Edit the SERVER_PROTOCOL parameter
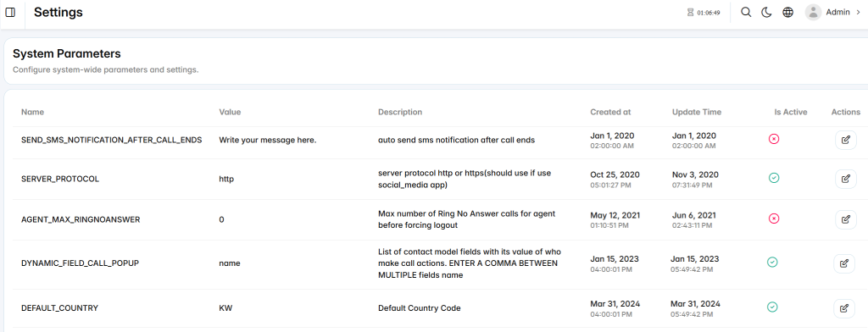 coord(845,179)
